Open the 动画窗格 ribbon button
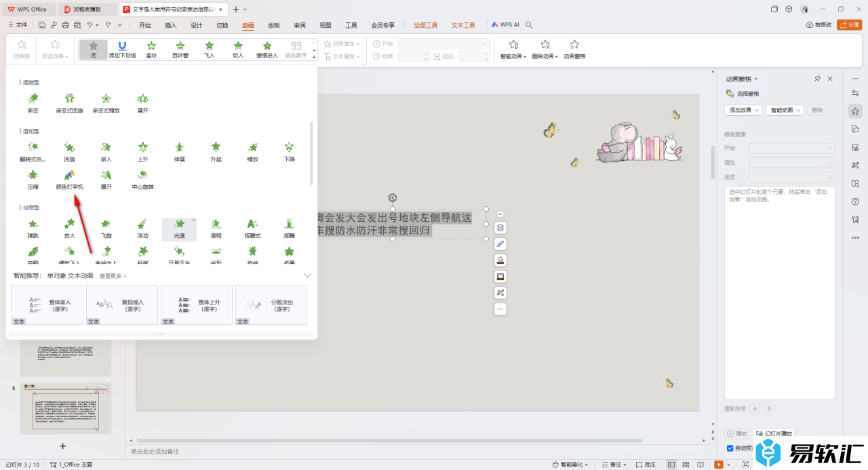 click(574, 50)
